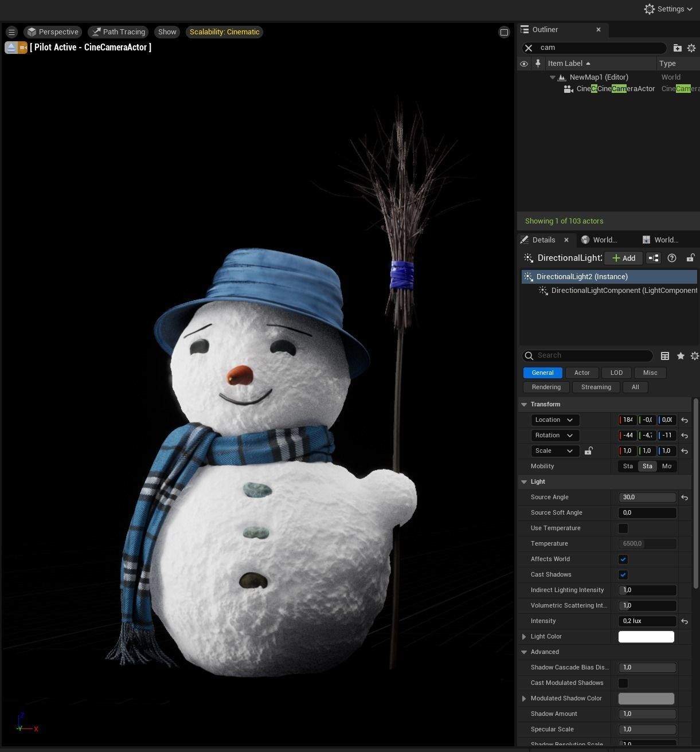
Task: Open the white Light Color swatch
Action: [x=646, y=637]
